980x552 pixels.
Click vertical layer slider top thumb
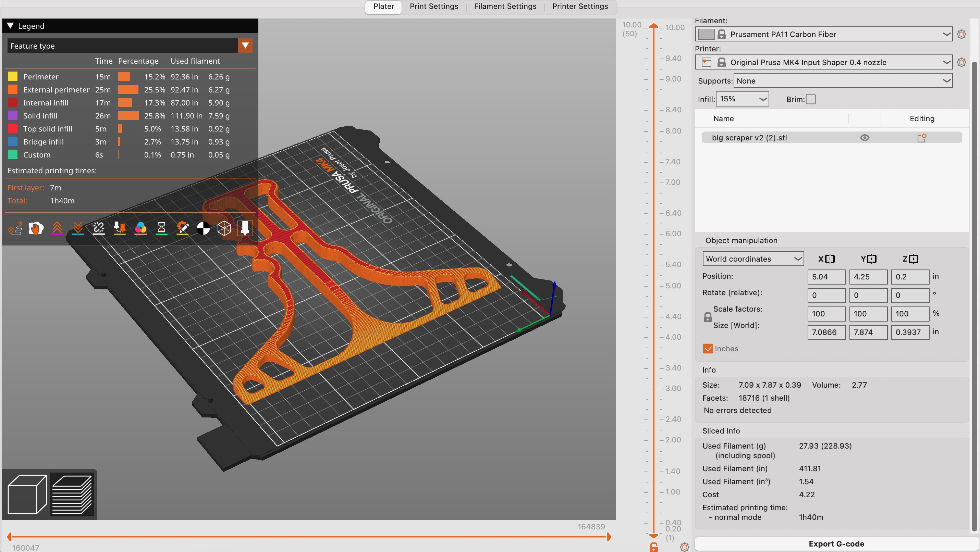(653, 26)
